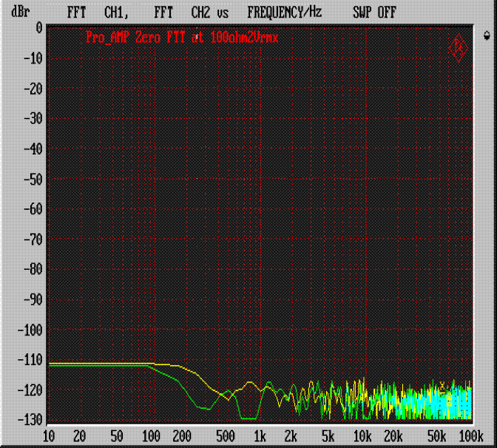Click the x-axis frequency label '200'

[182, 436]
